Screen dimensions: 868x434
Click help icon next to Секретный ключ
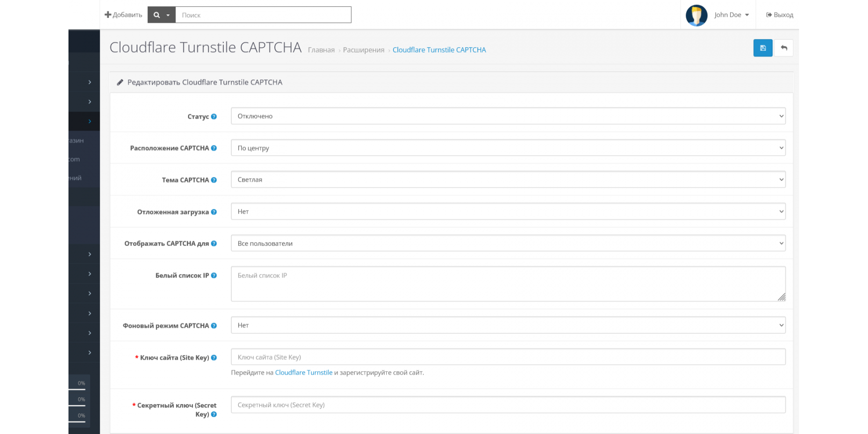pos(214,414)
